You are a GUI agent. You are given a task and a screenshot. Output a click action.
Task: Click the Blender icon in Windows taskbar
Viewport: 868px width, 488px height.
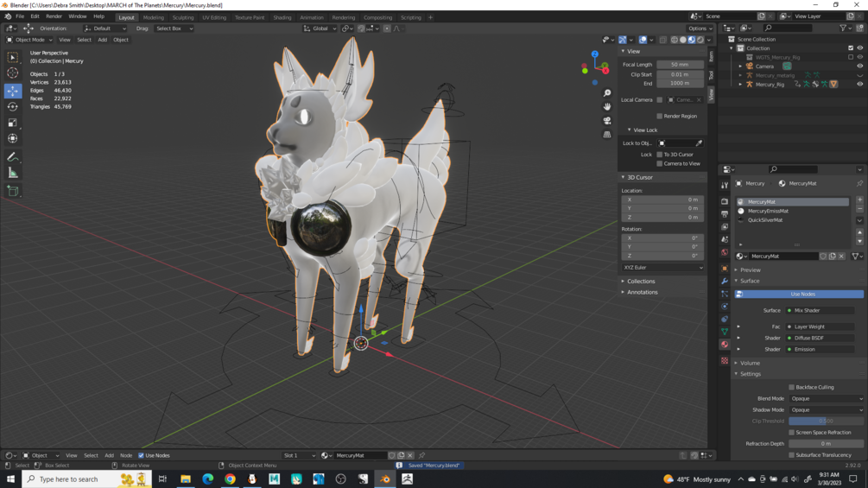pyautogui.click(x=385, y=479)
